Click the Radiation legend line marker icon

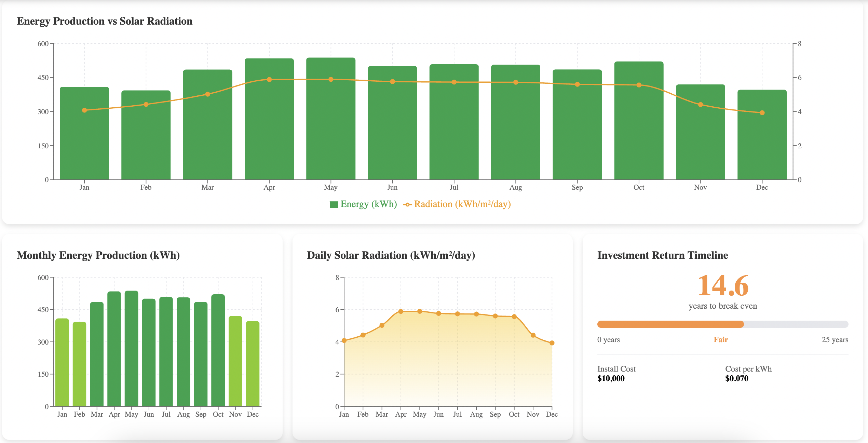pyautogui.click(x=407, y=204)
